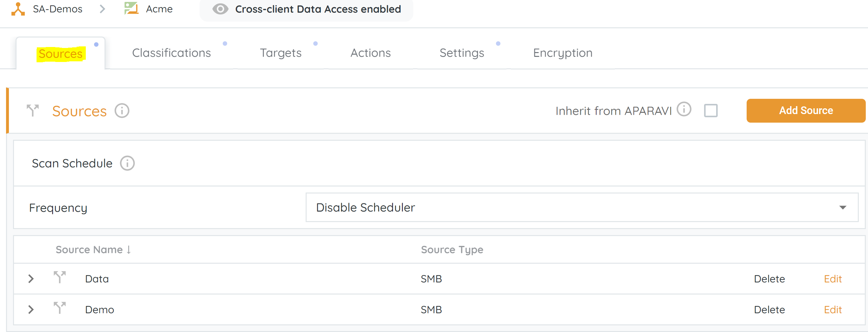Show the Scan Schedule info icon
This screenshot has height=332, width=868.
pos(127,164)
